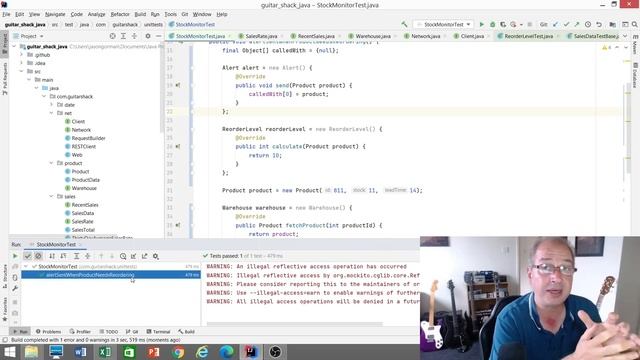Viewport: 640px width, 360px height.
Task: Click Expand All in Project panel header
Action: (x=123, y=36)
